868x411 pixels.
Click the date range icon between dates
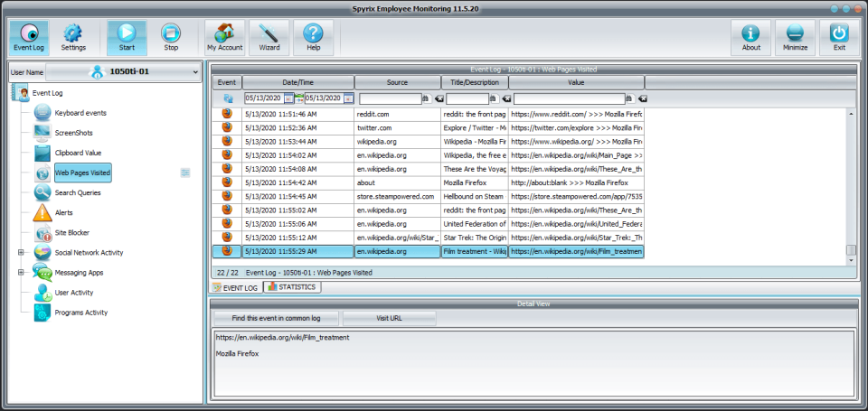click(x=299, y=98)
